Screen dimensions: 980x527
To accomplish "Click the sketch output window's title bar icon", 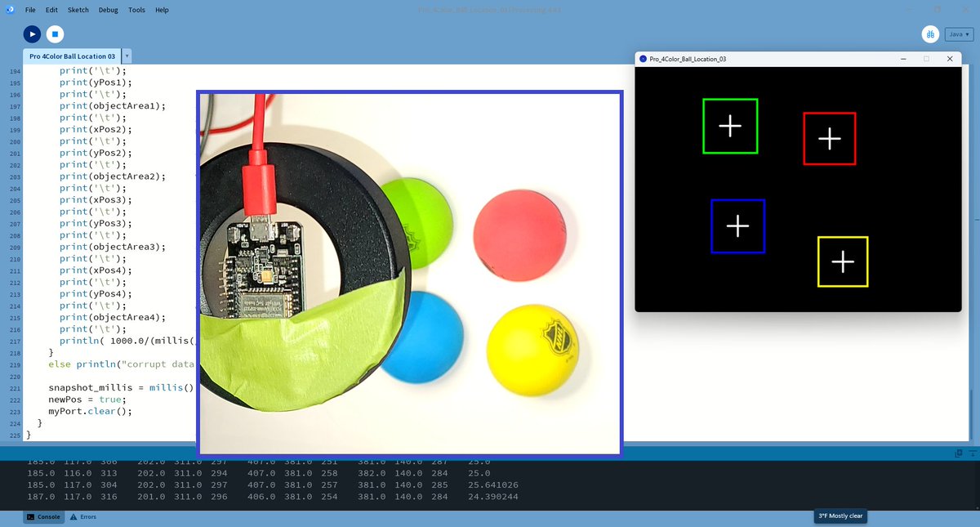I will click(641, 58).
